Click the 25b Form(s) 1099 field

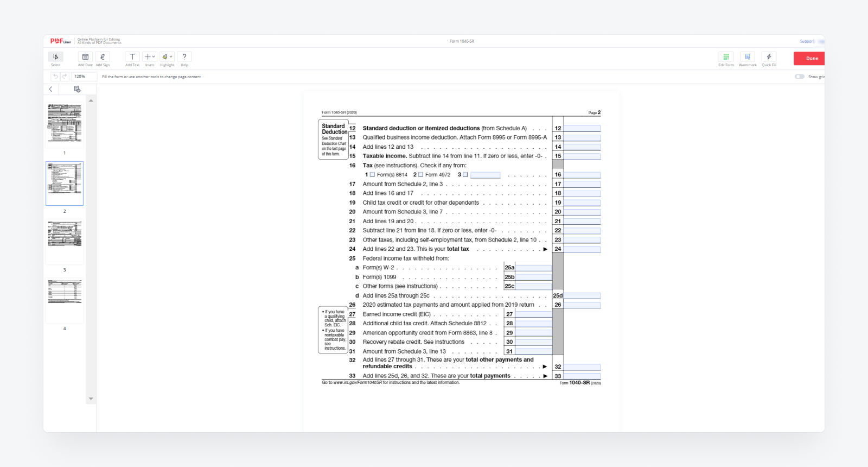click(533, 277)
